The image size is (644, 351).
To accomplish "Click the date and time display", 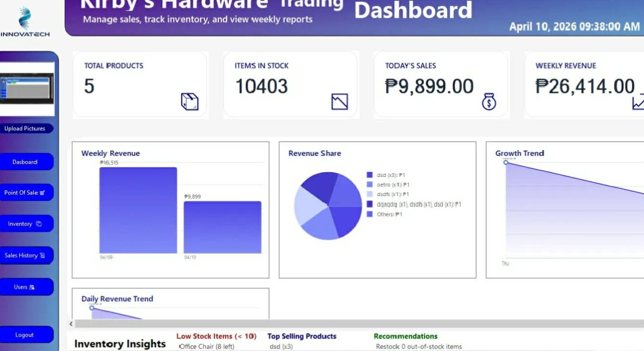I will pyautogui.click(x=575, y=26).
